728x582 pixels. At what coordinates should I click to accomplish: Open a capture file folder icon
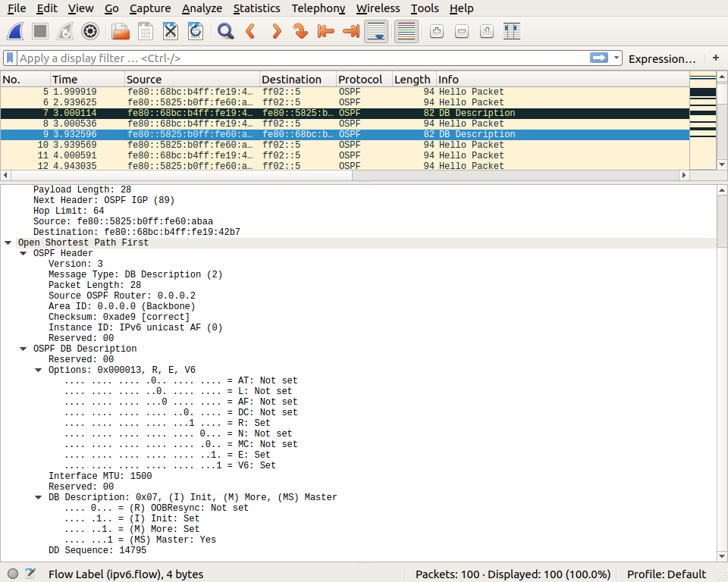[x=121, y=32]
